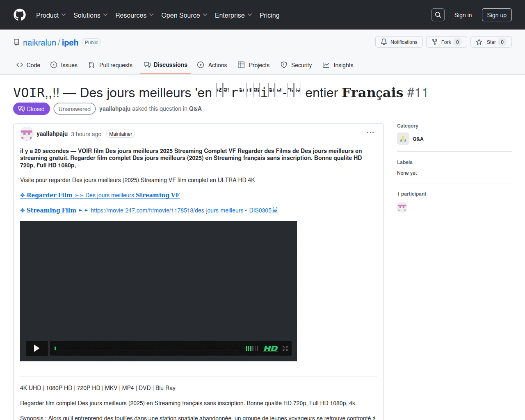This screenshot has width=525, height=420.
Task: Open the Regarder Film Streaming VF link
Action: 100,195
